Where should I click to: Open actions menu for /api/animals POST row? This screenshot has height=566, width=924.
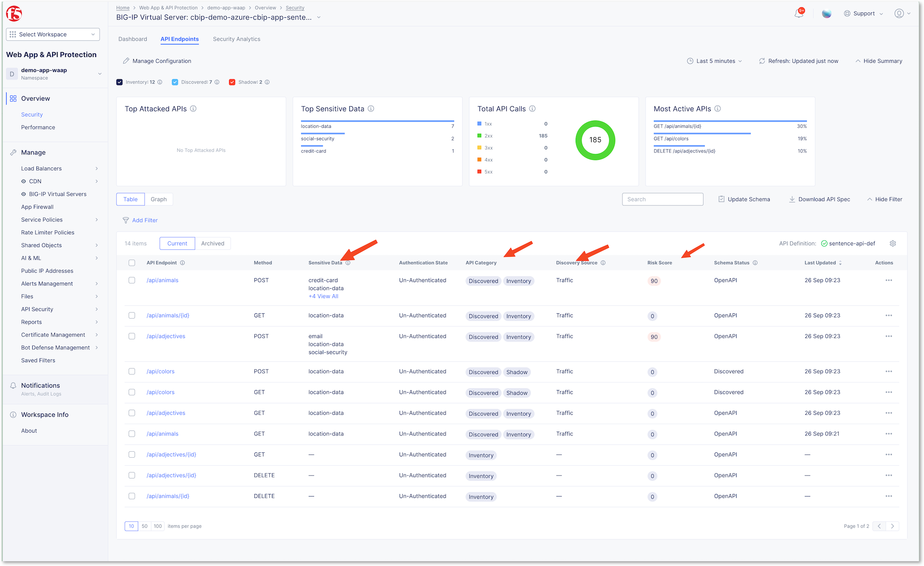tap(889, 280)
